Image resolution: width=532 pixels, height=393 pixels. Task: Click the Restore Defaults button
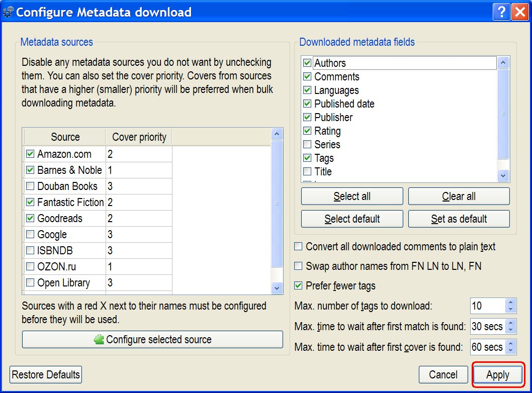[x=46, y=375]
